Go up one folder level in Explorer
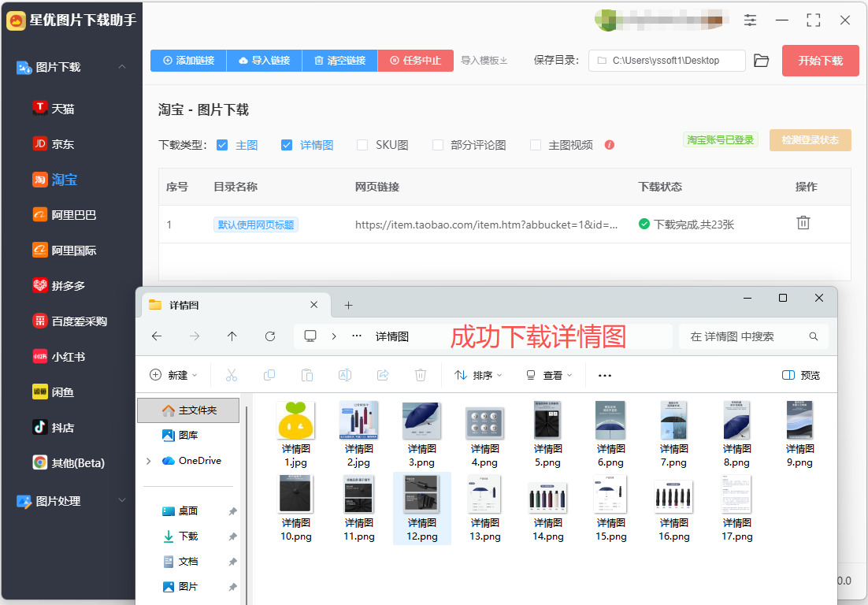The height and width of the screenshot is (605, 868). [232, 336]
